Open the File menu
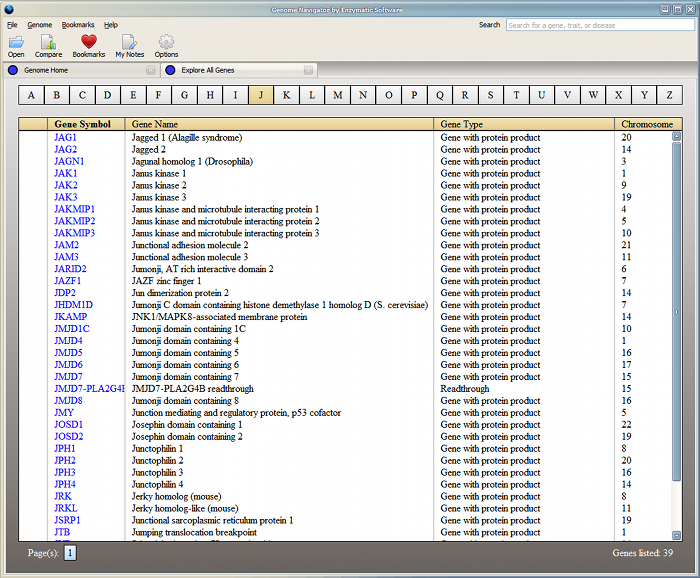This screenshot has height=578, width=700. point(12,24)
